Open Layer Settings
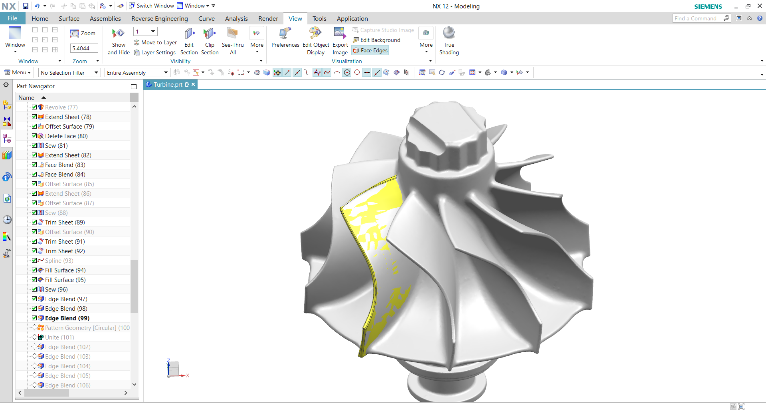Viewport: 766px width, 411px height. click(x=154, y=52)
